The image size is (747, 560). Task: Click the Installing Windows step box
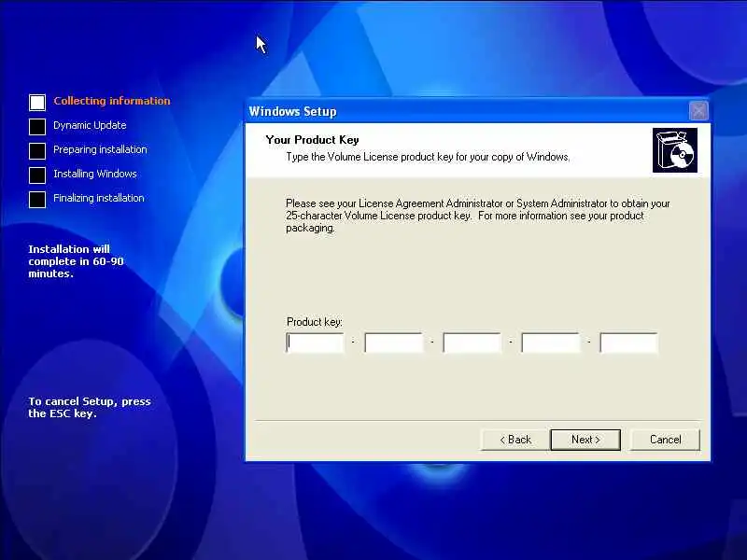[37, 175]
